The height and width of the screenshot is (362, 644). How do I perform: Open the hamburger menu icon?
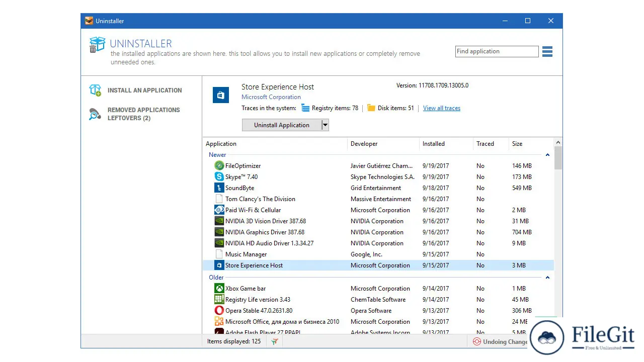(x=547, y=51)
